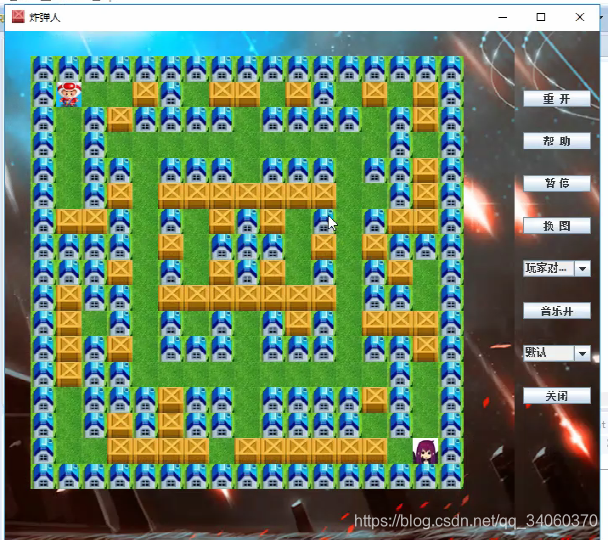608x540 pixels.
Task: Click the 炸弹人 window title text
Action: pos(45,18)
